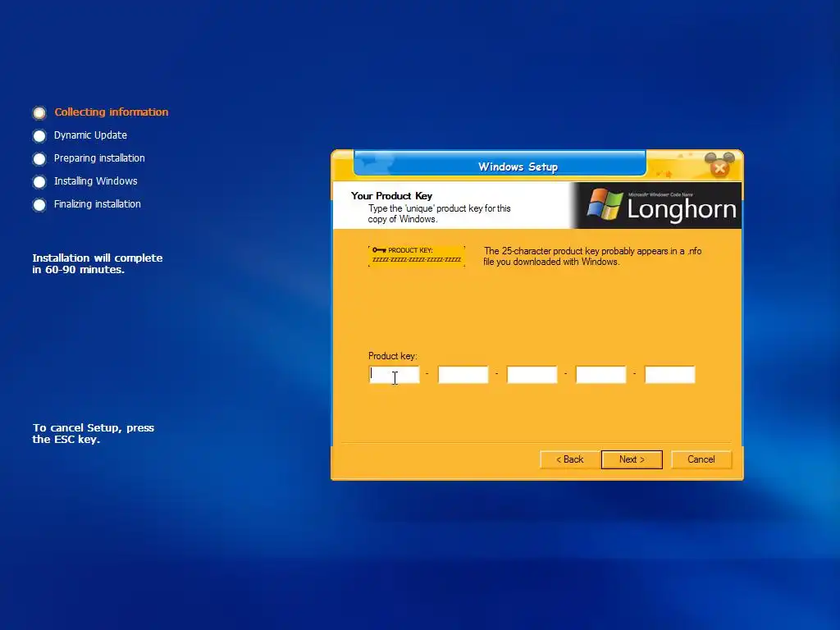Image resolution: width=840 pixels, height=630 pixels.
Task: Click the 'Windows Setup' title bar text
Action: [x=518, y=167]
